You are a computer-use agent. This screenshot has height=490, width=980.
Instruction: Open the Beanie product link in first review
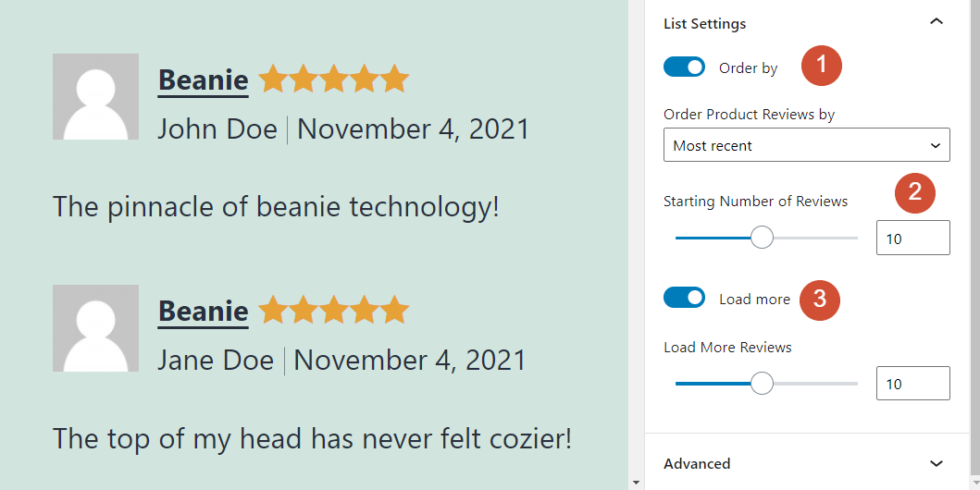coord(203,80)
